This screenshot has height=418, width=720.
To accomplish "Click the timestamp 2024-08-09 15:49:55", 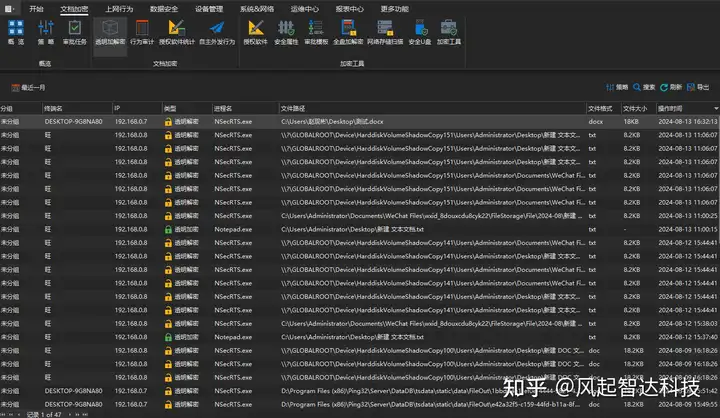I will [687, 405].
